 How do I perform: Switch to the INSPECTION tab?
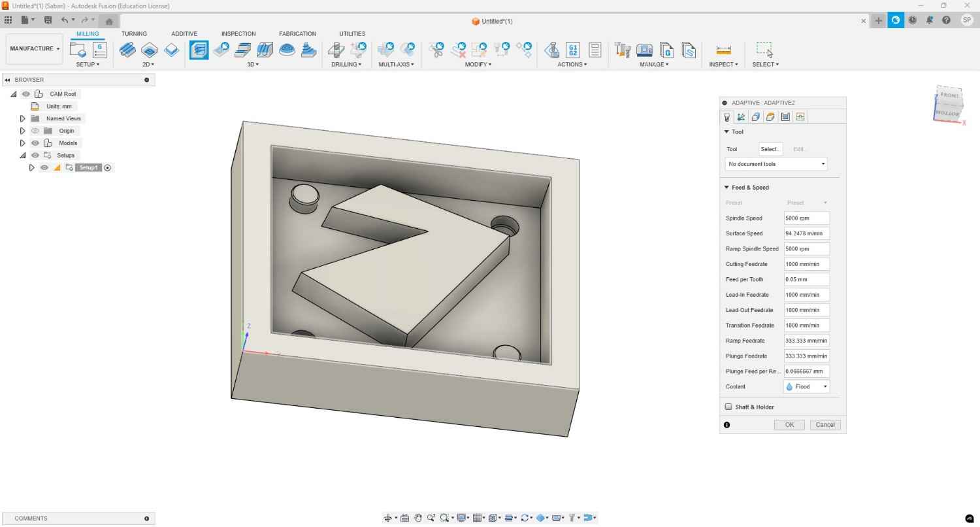coord(238,34)
